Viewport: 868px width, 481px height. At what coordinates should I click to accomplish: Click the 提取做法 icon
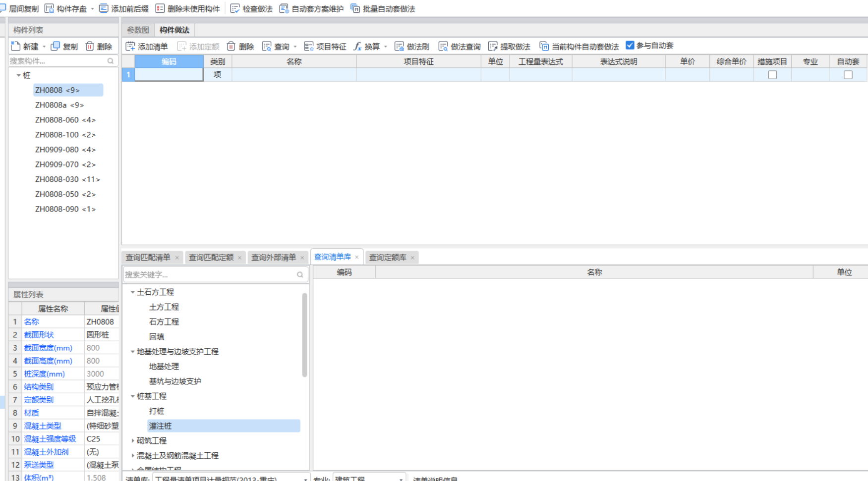(x=493, y=46)
